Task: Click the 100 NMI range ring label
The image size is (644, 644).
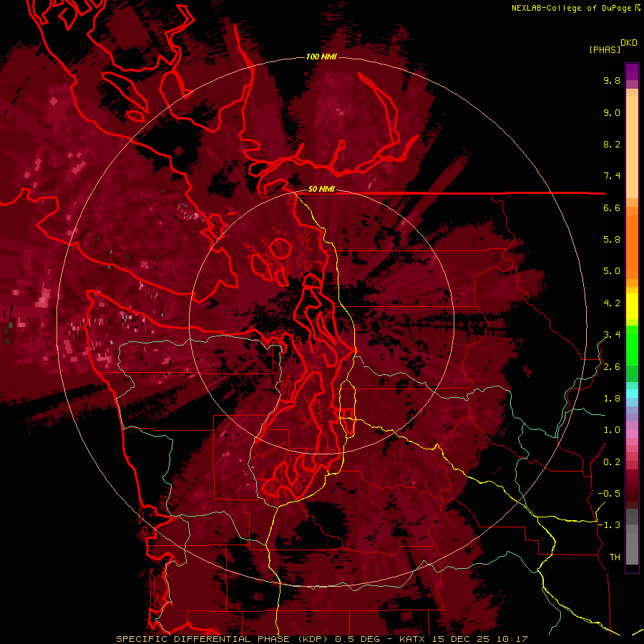Action: (321, 57)
